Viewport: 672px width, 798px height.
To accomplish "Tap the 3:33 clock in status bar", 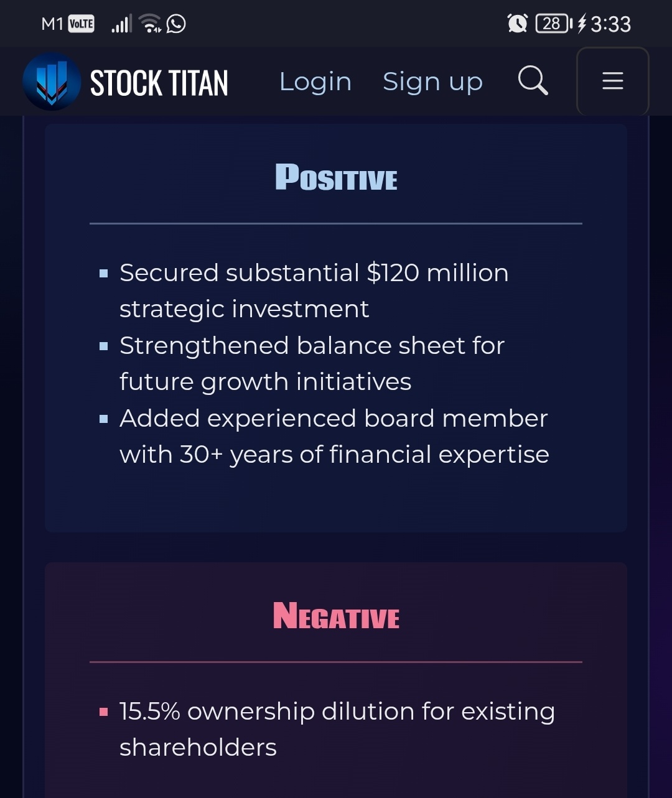I will [610, 24].
